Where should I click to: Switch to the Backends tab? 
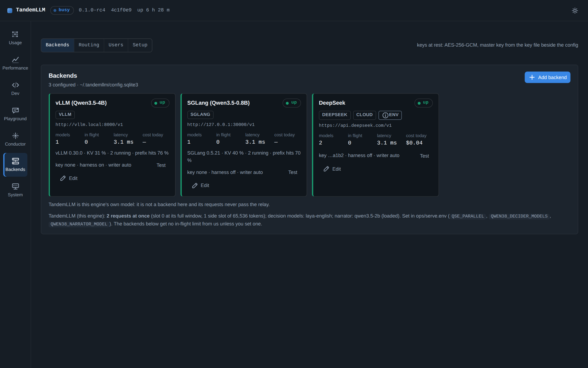point(57,45)
